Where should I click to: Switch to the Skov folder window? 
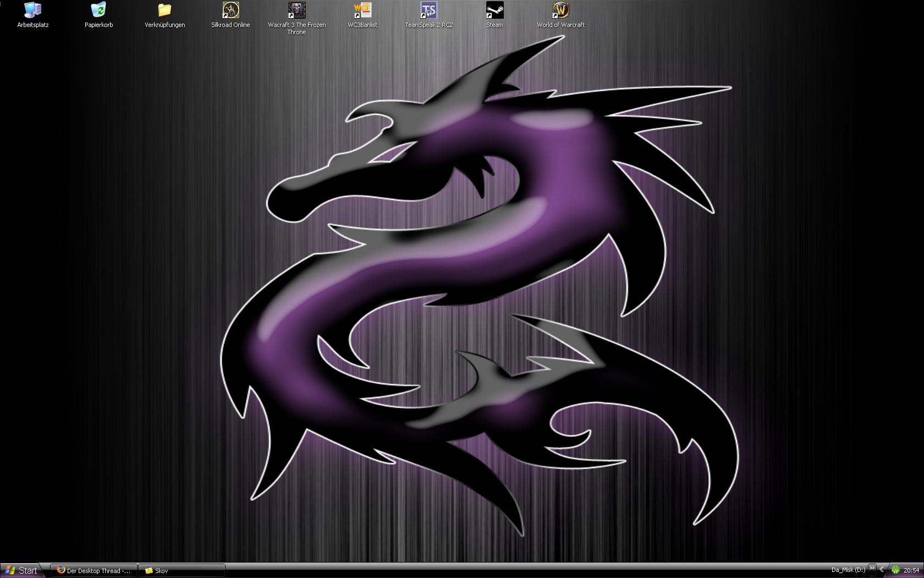click(182, 570)
